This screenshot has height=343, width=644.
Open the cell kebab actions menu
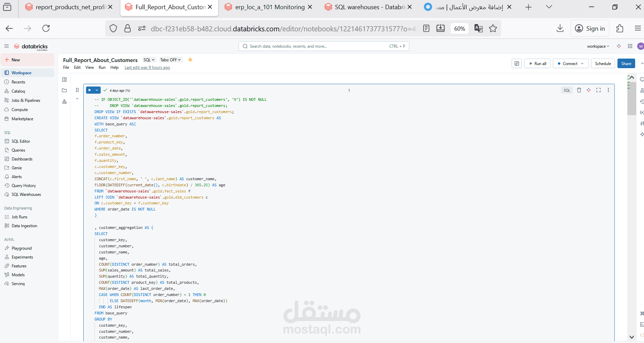coord(608,90)
